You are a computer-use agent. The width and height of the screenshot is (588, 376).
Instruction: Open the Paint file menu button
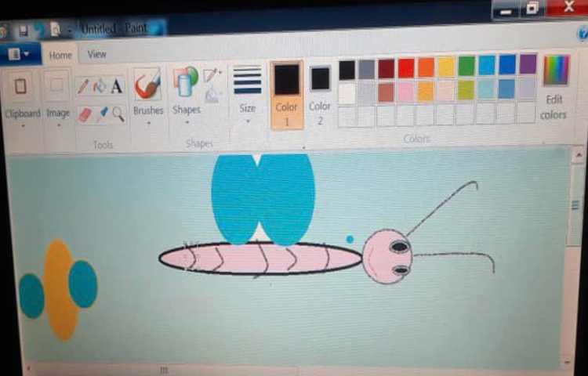tap(19, 55)
